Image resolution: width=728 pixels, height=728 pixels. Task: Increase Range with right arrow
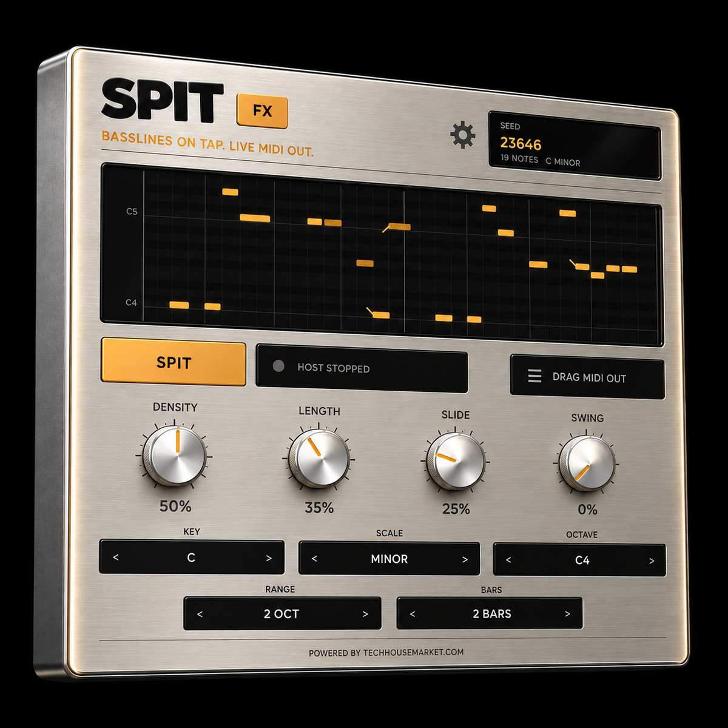[365, 614]
